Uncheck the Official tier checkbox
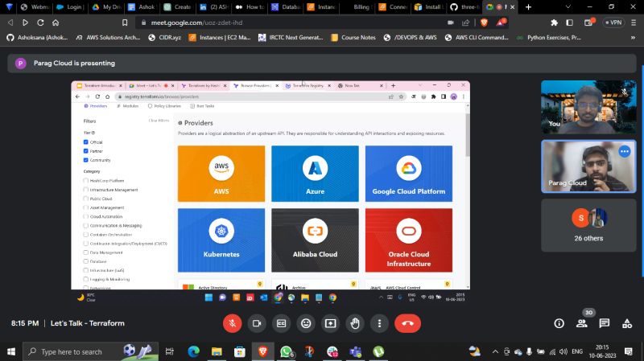The image size is (644, 361). tap(86, 142)
